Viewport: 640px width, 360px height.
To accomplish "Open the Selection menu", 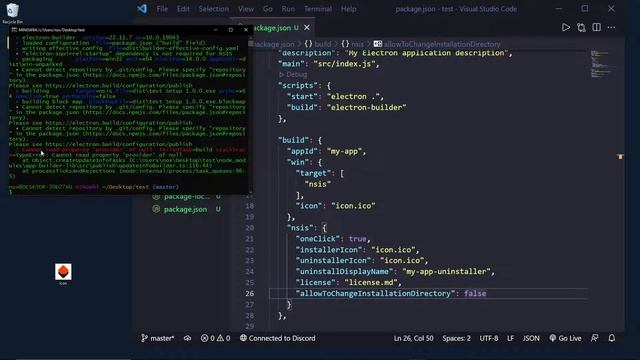I will [x=213, y=9].
